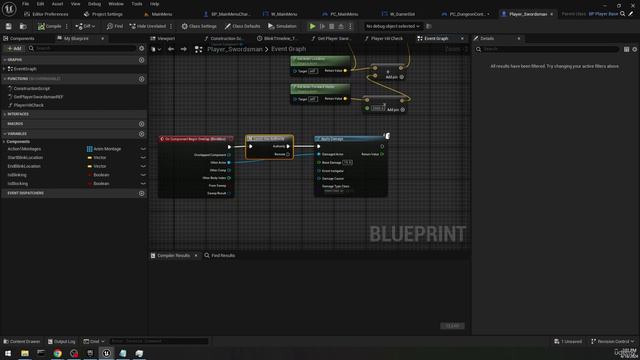The width and height of the screenshot is (640, 360).
Task: Click the Browse to asset icon
Action: (x=23, y=26)
